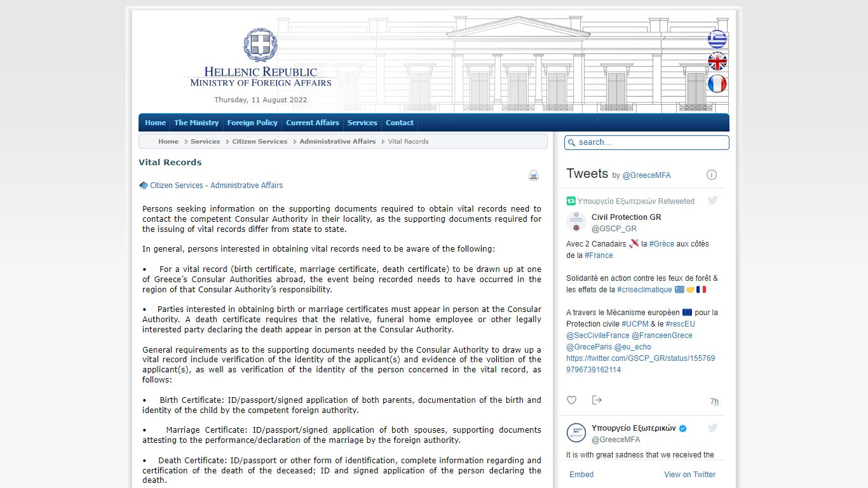Click Vital Records breadcrumb text
The image size is (868, 488).
click(408, 141)
